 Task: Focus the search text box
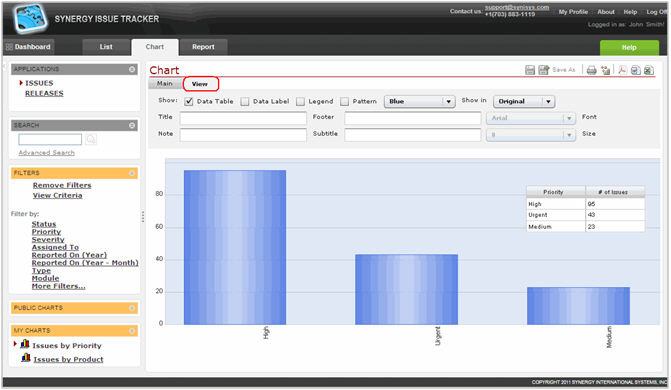pyautogui.click(x=50, y=139)
